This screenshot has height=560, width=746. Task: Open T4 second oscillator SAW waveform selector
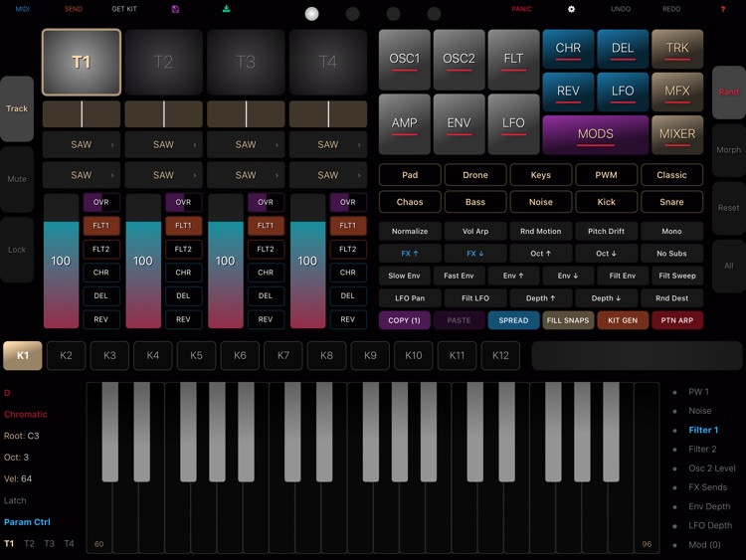click(x=328, y=175)
